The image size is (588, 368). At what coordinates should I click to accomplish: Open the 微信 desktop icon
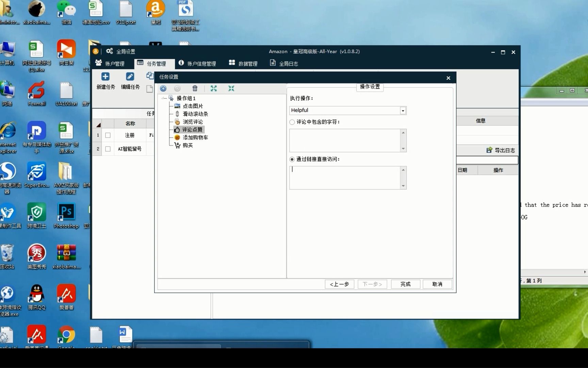click(x=66, y=13)
